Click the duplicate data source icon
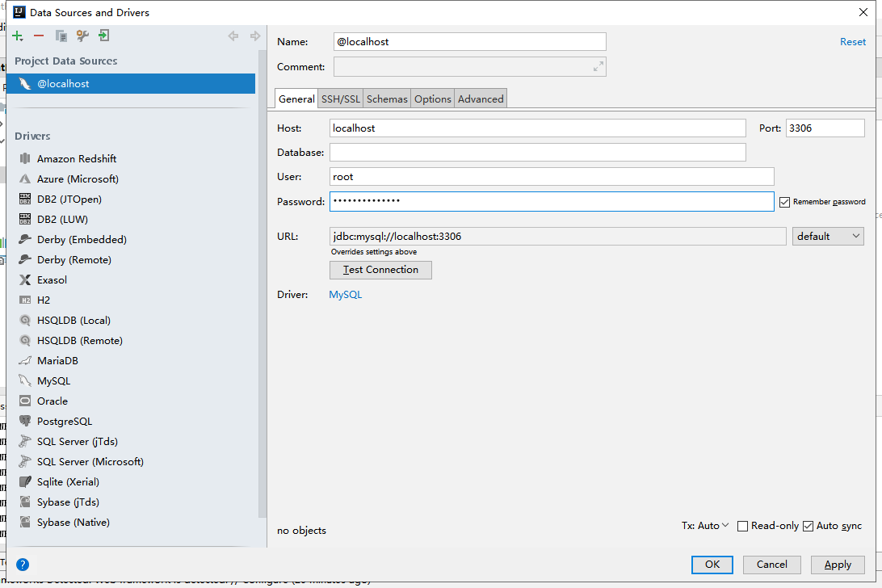The image size is (882, 588). pyautogui.click(x=61, y=36)
